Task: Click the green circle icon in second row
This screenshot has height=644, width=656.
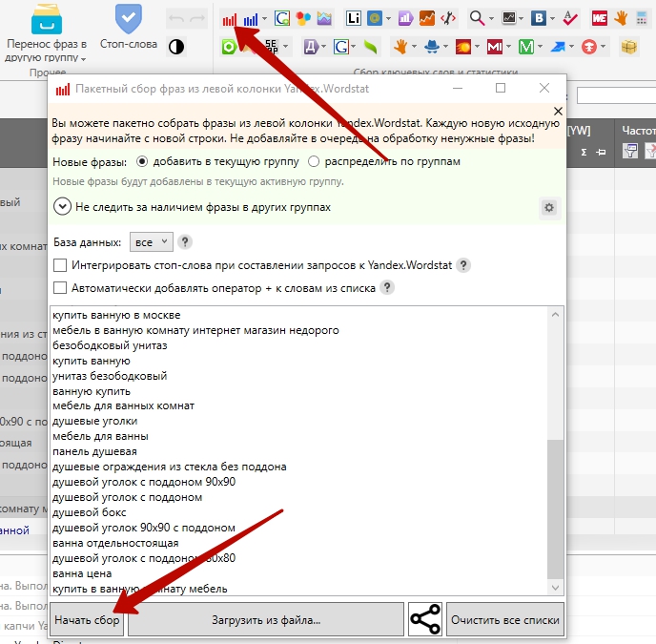Action: point(229,47)
